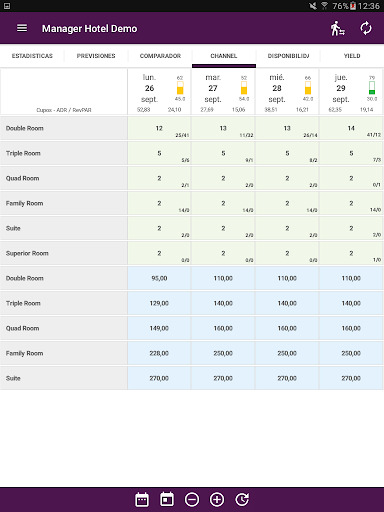The image size is (384, 512).
Task: Switch to the PREVISIONES tab
Action: pos(96,56)
